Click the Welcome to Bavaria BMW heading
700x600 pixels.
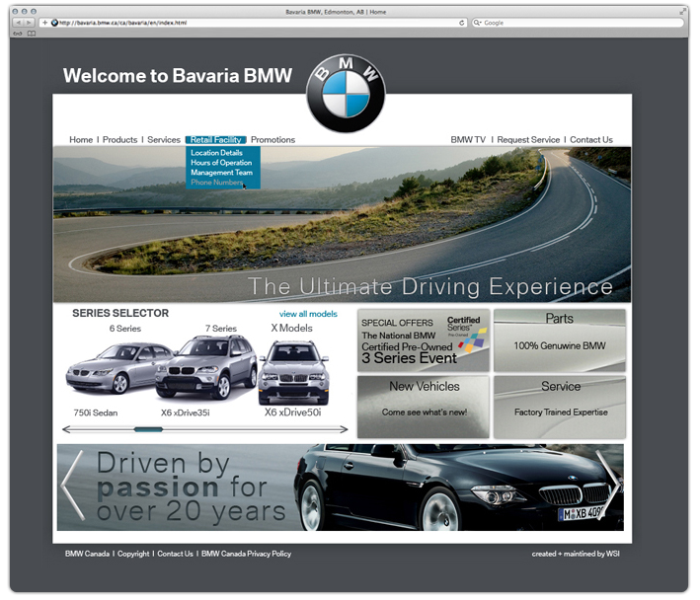tap(178, 75)
